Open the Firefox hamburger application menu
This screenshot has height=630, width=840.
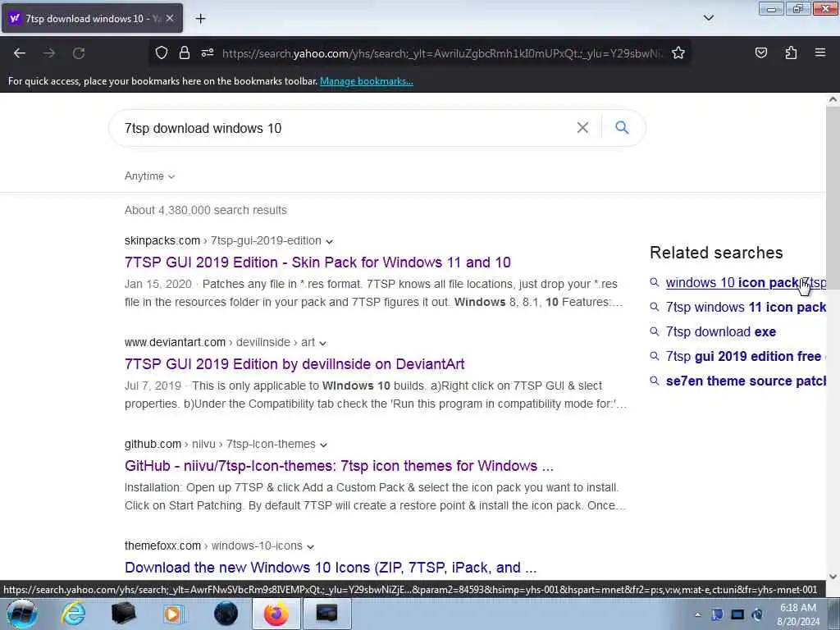820,52
